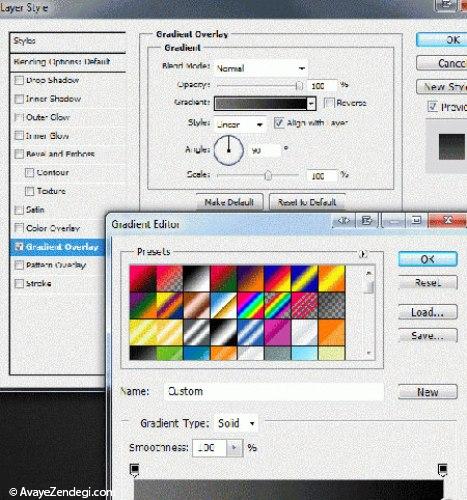This screenshot has height=500, width=467.
Task: Select Stroke in the styles list
Action: point(38,284)
